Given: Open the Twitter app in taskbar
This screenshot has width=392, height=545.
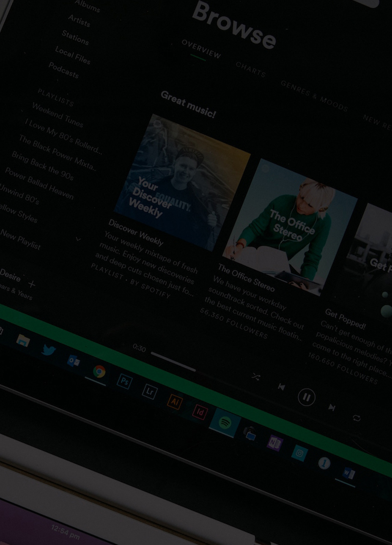Looking at the screenshot, I should click(48, 350).
